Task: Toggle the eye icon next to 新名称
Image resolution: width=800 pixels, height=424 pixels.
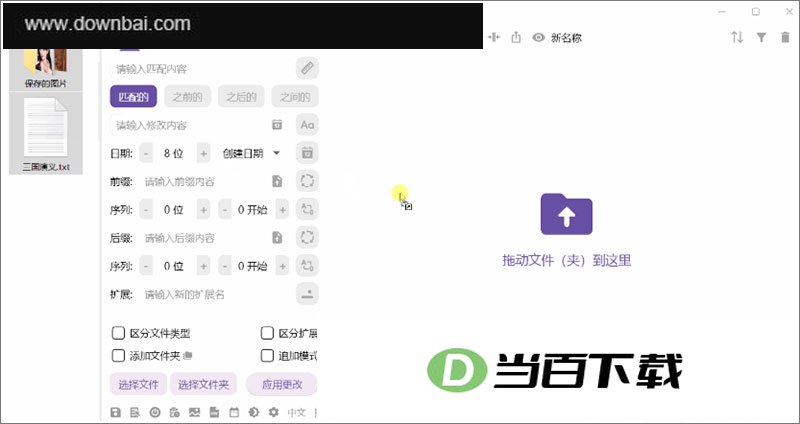Action: 539,37
